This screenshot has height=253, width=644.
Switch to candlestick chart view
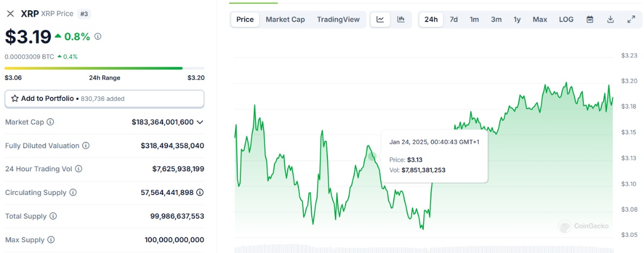[401, 19]
